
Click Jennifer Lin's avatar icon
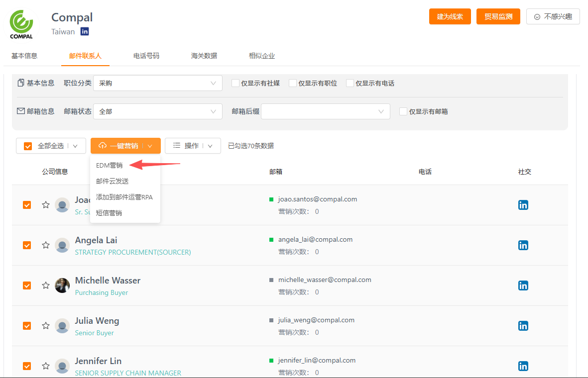pos(62,366)
